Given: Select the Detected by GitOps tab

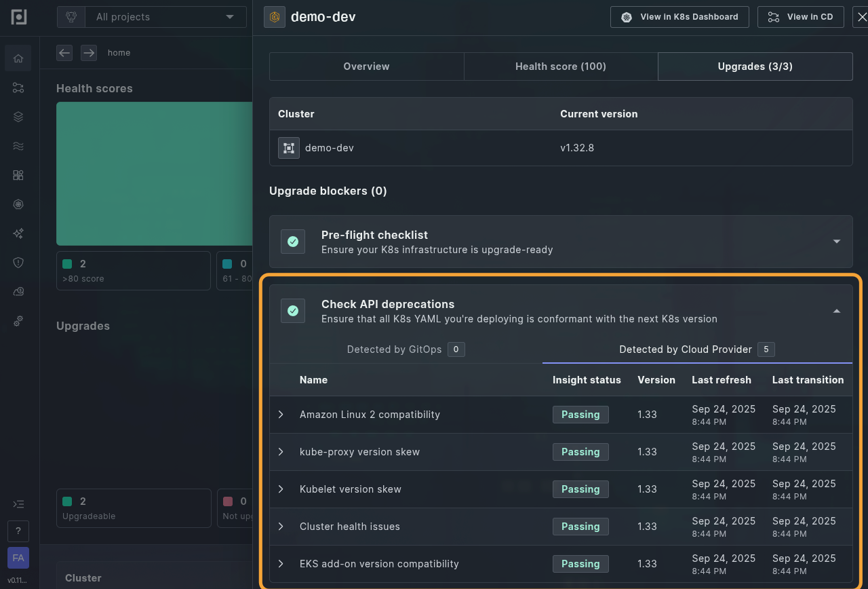Looking at the screenshot, I should click(405, 349).
